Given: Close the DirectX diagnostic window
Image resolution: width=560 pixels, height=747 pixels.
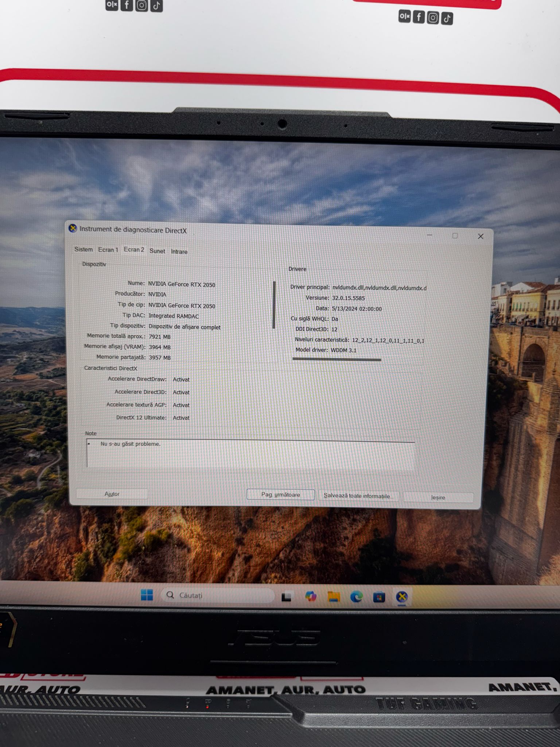Looking at the screenshot, I should [x=481, y=236].
